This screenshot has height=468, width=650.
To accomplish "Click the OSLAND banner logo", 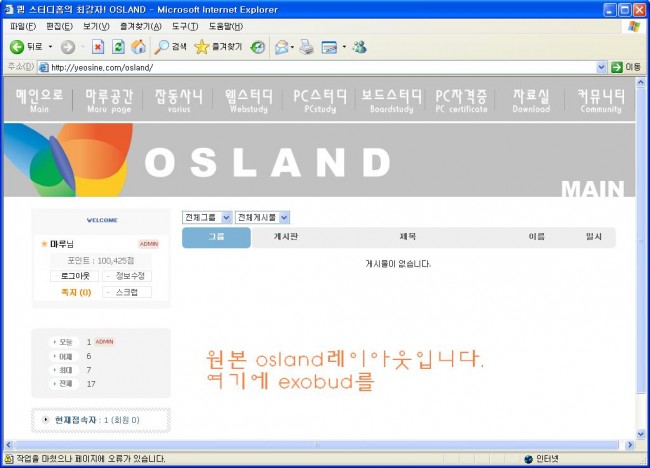I will point(268,162).
